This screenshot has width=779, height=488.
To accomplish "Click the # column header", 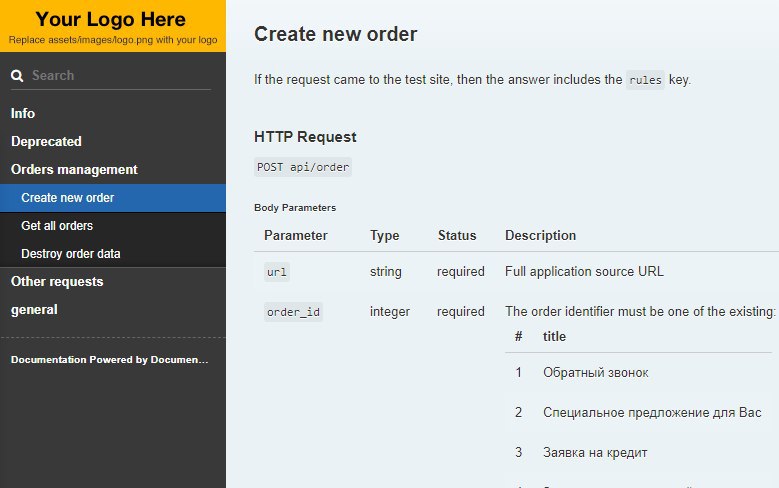I will tap(518, 336).
